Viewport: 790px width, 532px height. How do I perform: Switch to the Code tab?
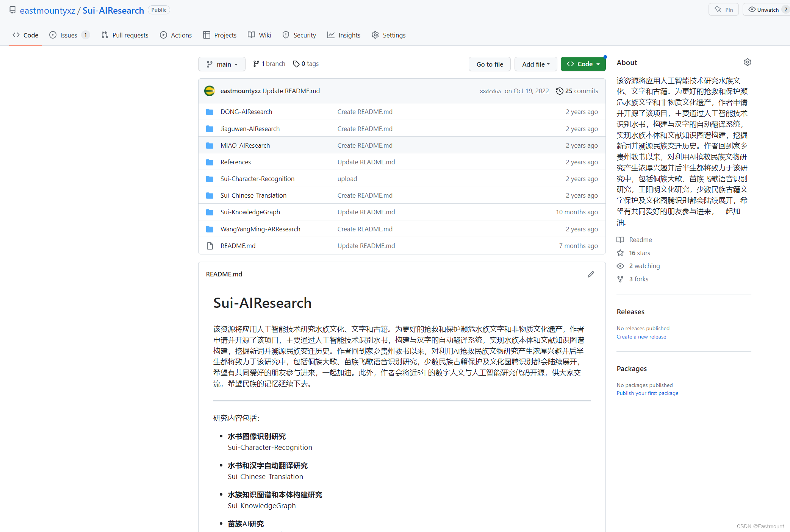pyautogui.click(x=25, y=35)
